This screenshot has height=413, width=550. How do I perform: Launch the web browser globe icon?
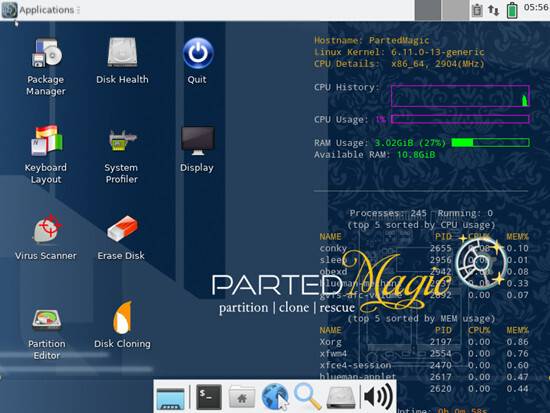tap(275, 397)
